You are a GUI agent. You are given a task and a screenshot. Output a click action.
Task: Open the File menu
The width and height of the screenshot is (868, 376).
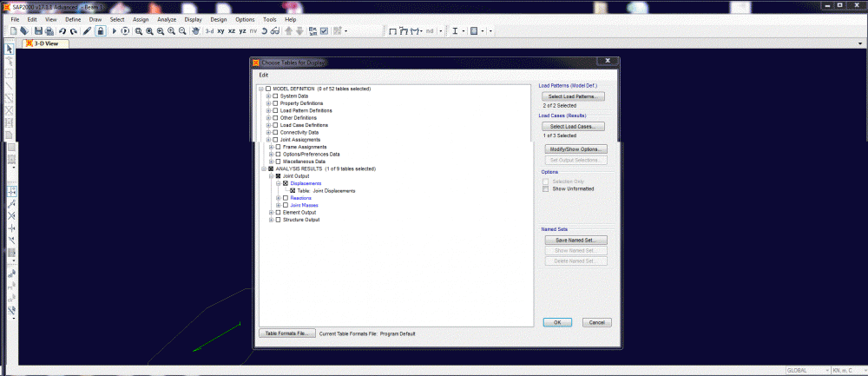(x=15, y=19)
